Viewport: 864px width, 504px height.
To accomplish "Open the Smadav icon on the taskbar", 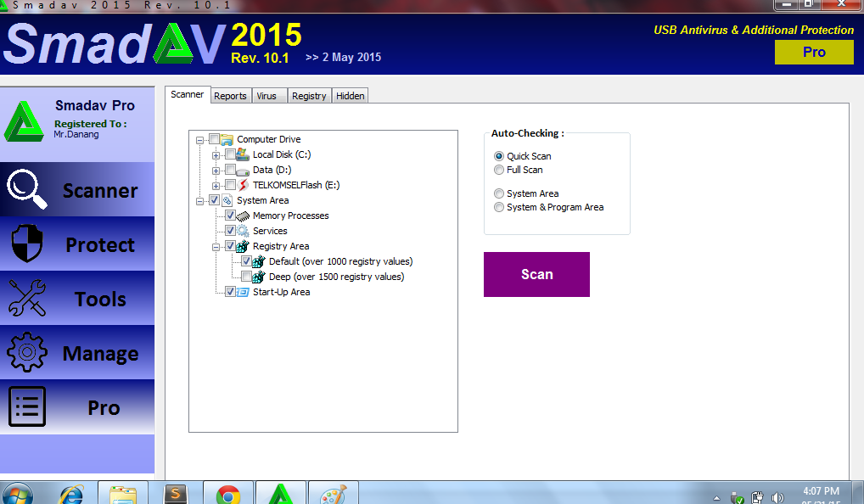I will point(281,492).
